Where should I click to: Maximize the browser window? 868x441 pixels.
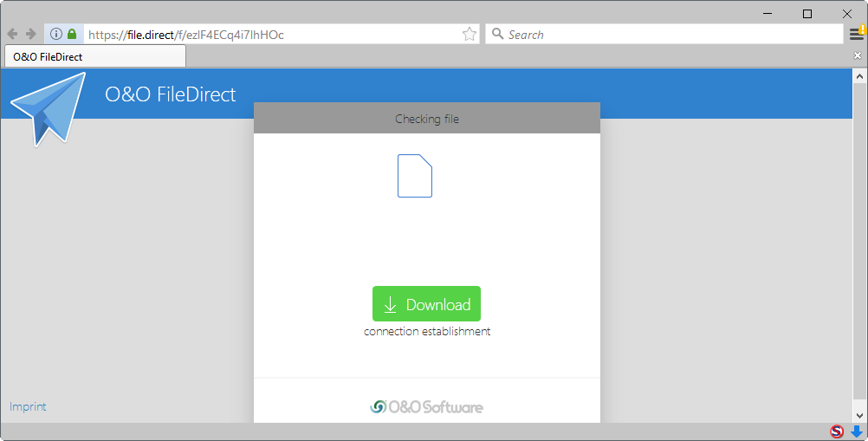coord(807,14)
